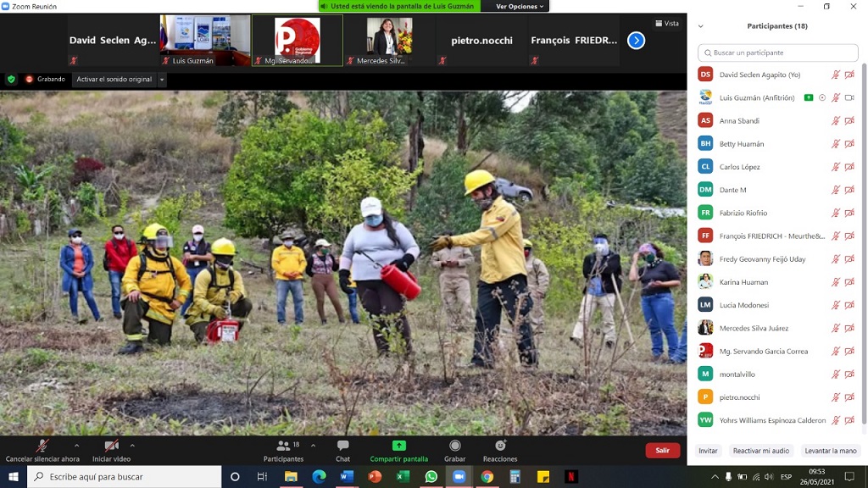868x488 pixels.
Task: Go to next page of video thumbnails
Action: click(x=636, y=41)
